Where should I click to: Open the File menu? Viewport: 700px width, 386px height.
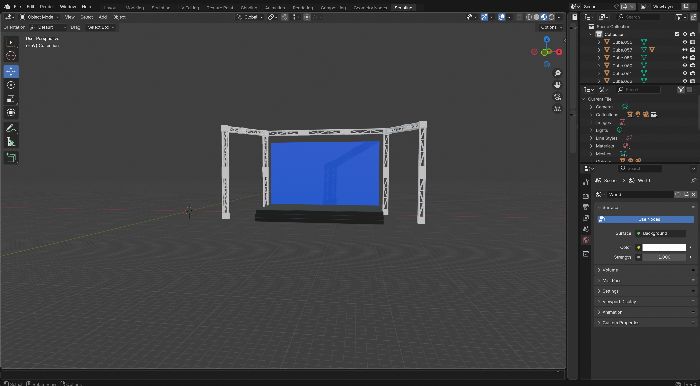coord(18,7)
